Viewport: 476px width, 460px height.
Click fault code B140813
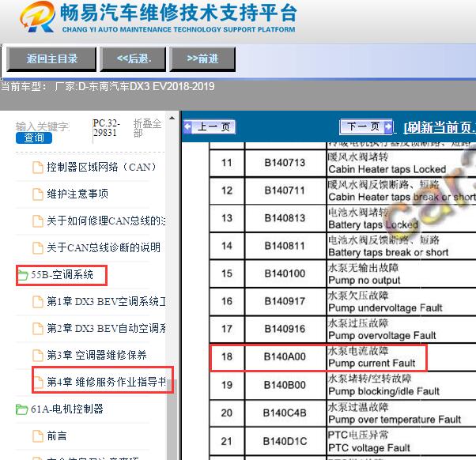(285, 218)
